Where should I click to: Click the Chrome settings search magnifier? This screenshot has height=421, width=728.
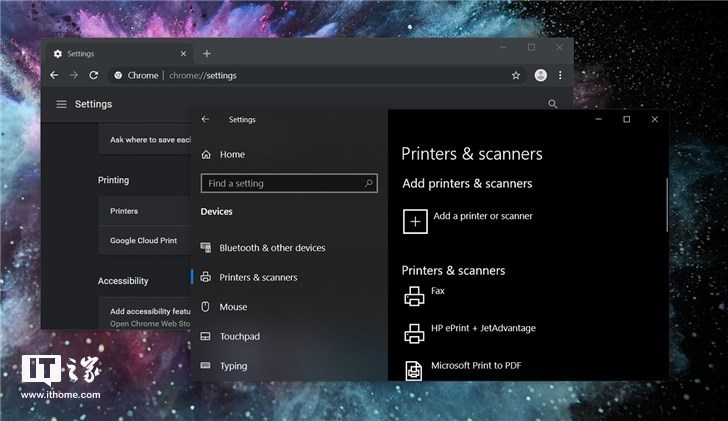point(552,104)
